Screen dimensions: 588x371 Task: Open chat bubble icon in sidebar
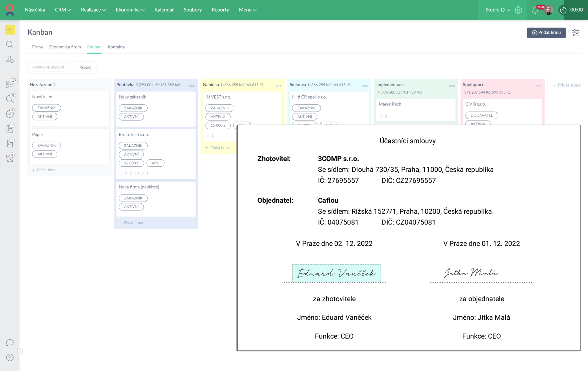(10, 342)
